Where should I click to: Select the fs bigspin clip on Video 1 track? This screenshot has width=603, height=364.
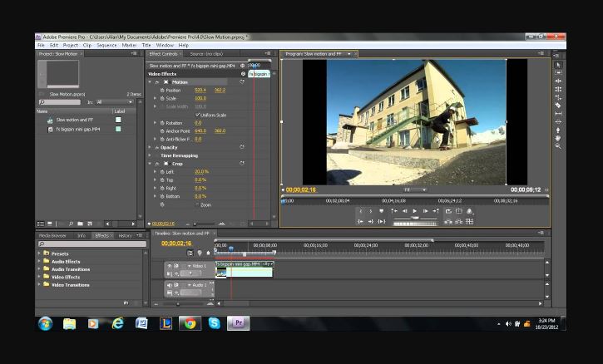click(245, 269)
